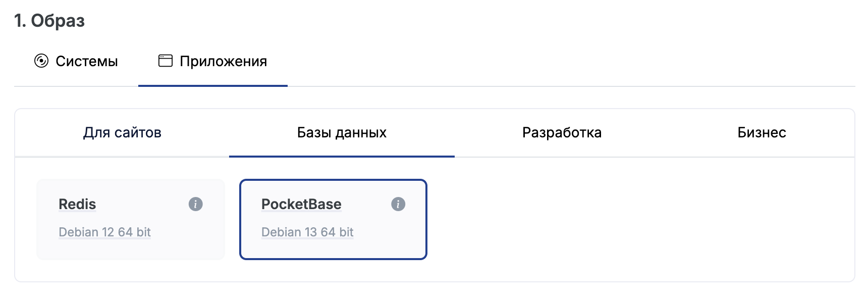
Task: Click the Redis title text
Action: pyautogui.click(x=77, y=204)
